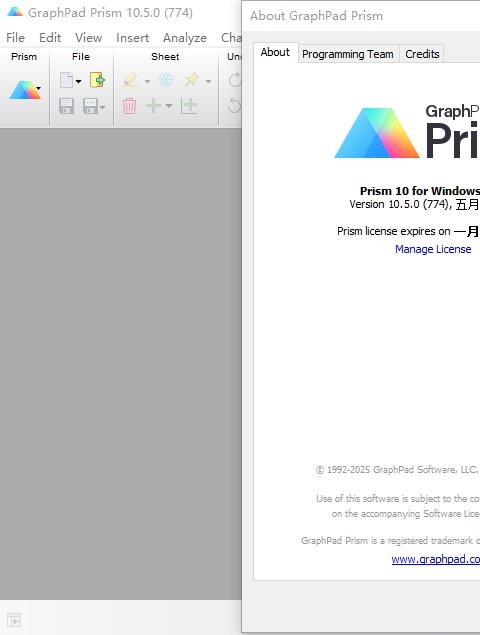Expand the save-as options dropdown arrow
480x635 pixels.
[102, 107]
